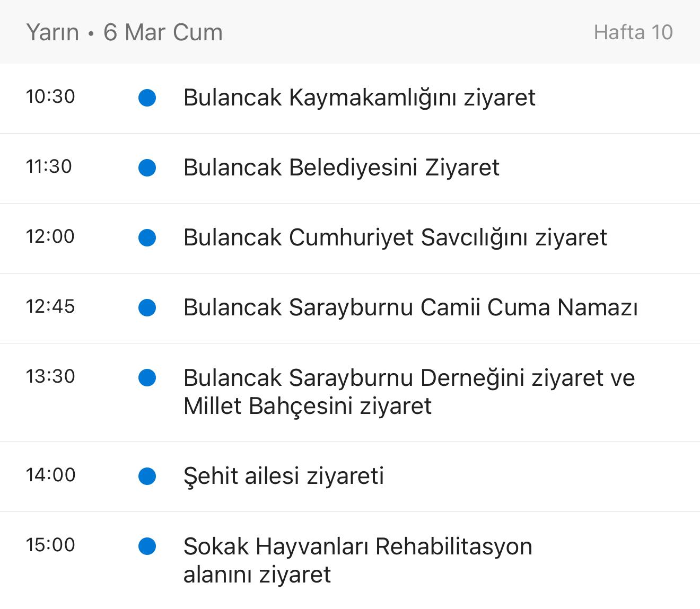This screenshot has height=609, width=700.
Task: Click the blue dot beside the 10:30 event
Action: [x=147, y=98]
